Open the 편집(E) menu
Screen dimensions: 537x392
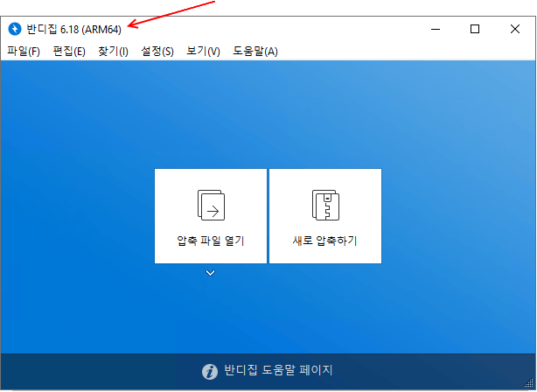[x=69, y=52]
